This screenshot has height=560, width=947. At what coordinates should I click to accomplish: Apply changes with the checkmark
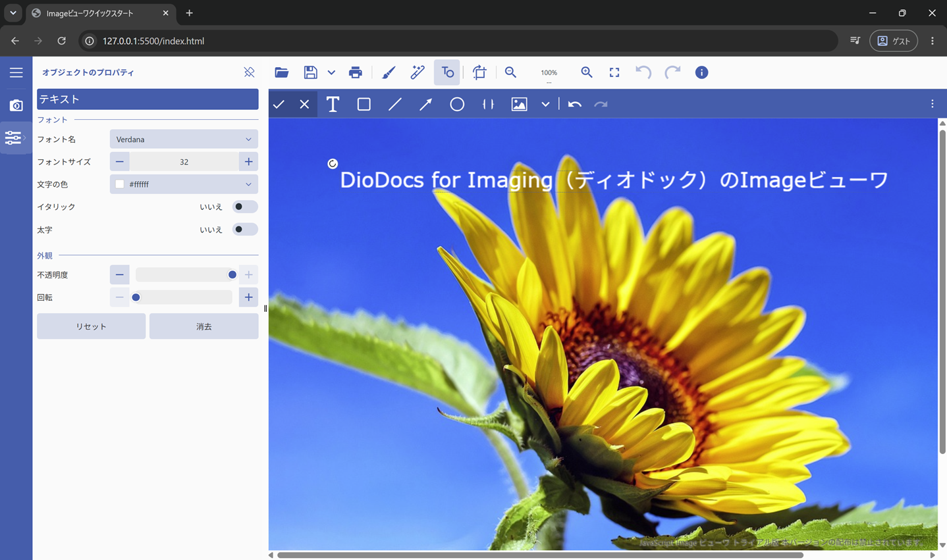point(279,104)
